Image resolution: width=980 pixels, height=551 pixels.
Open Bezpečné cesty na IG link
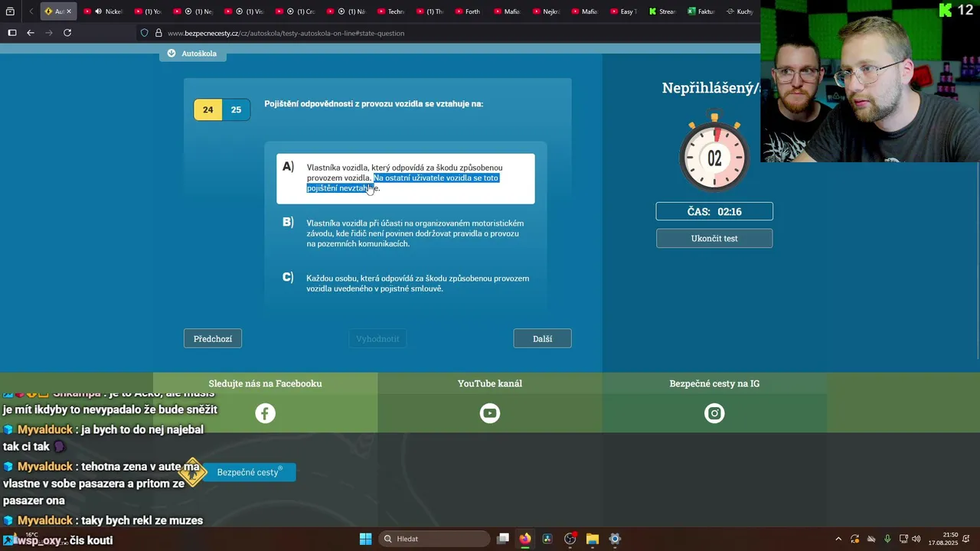click(714, 383)
